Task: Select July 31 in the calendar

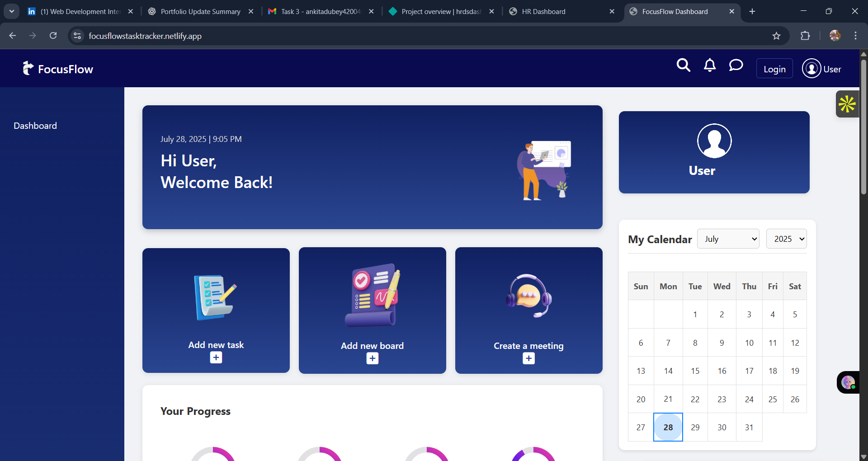Action: pos(749,428)
